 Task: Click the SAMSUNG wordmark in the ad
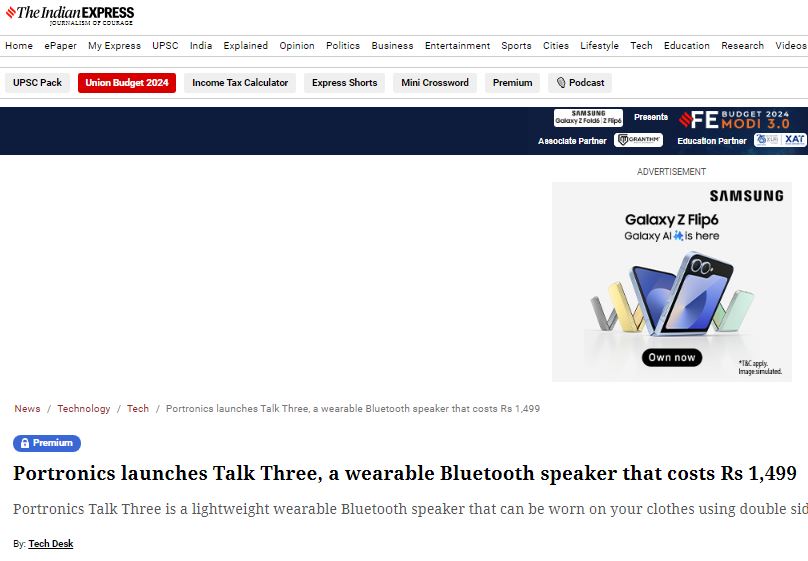(x=746, y=196)
